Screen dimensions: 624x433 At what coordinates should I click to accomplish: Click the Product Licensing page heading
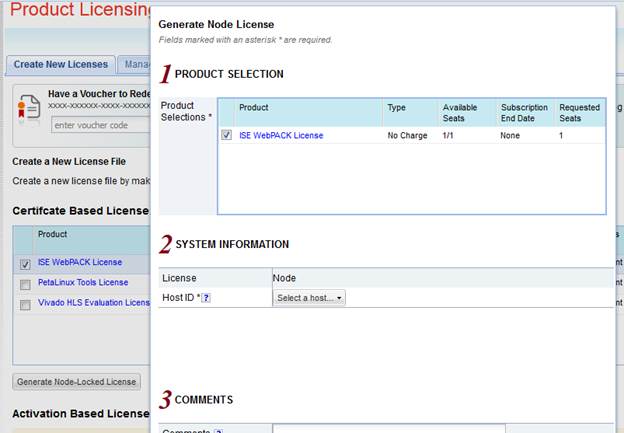[80, 10]
